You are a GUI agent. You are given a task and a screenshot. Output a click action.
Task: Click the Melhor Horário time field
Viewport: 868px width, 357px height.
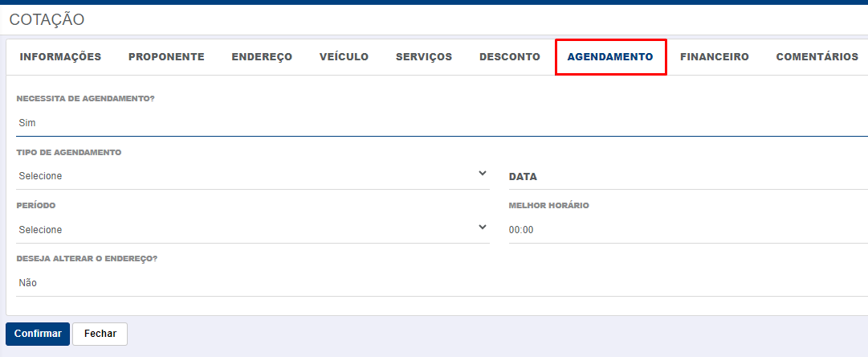pos(688,229)
